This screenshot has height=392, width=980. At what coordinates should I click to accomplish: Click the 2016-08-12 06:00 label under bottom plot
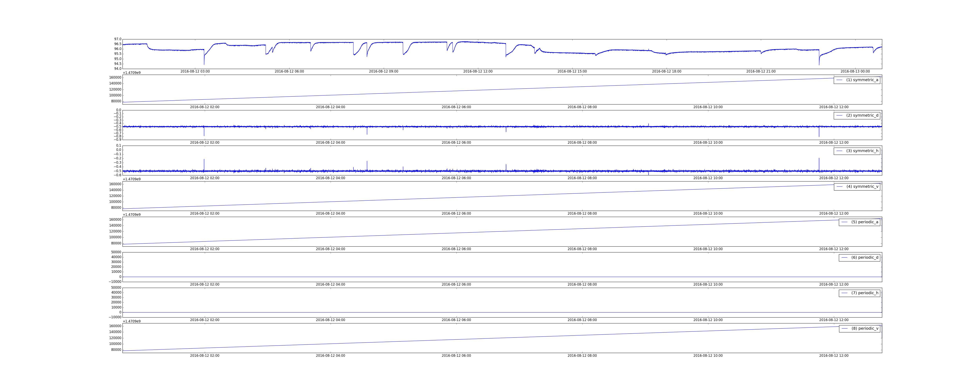[456, 356]
